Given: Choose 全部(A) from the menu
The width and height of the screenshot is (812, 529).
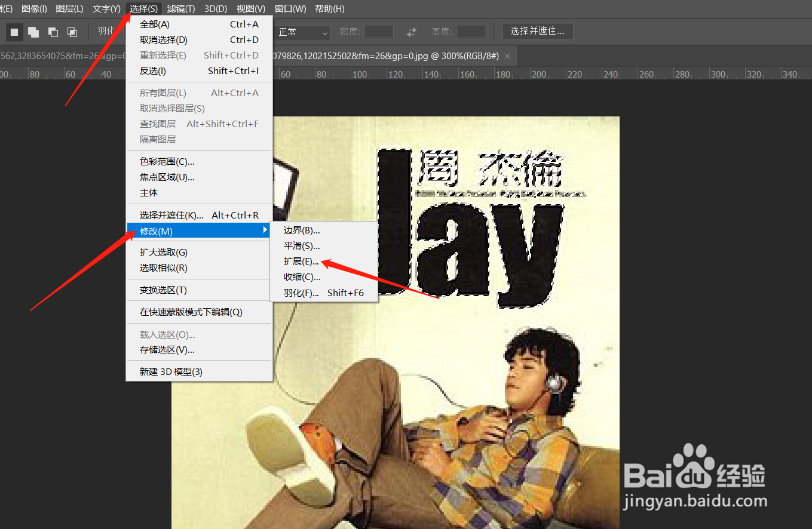Looking at the screenshot, I should (200, 24).
